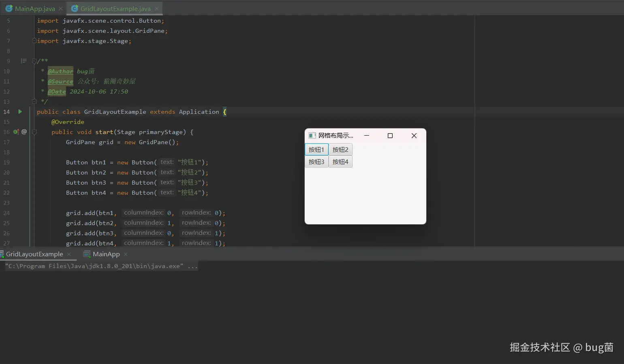Click the @Author tag in the Javadoc
Viewport: 624px width, 364px height.
(x=60, y=71)
